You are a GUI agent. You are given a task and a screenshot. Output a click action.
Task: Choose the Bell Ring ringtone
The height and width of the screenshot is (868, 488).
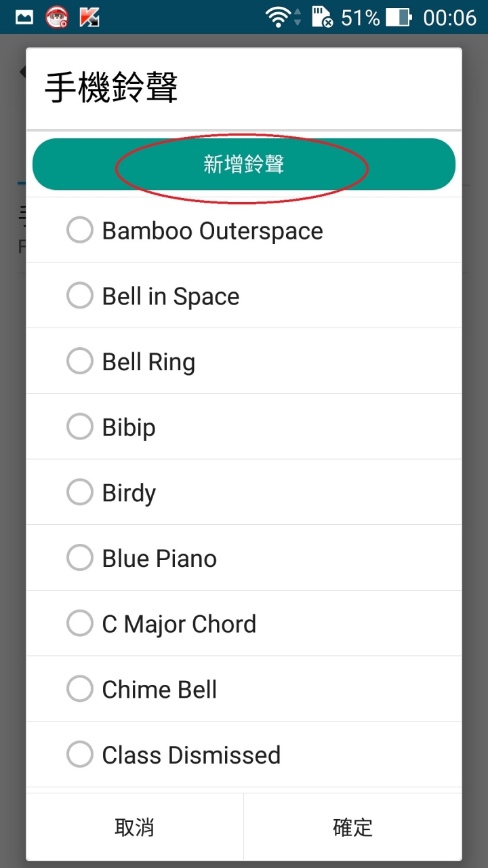(244, 361)
